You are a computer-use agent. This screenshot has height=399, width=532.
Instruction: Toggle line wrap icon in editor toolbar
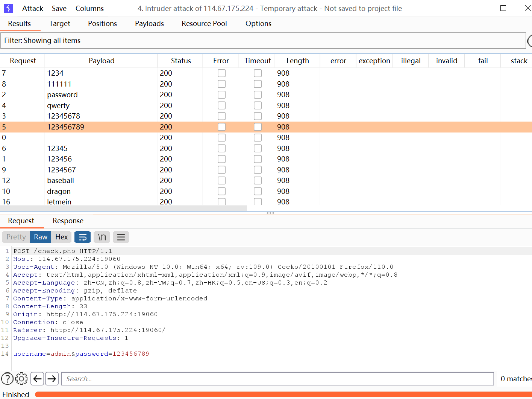coord(82,237)
